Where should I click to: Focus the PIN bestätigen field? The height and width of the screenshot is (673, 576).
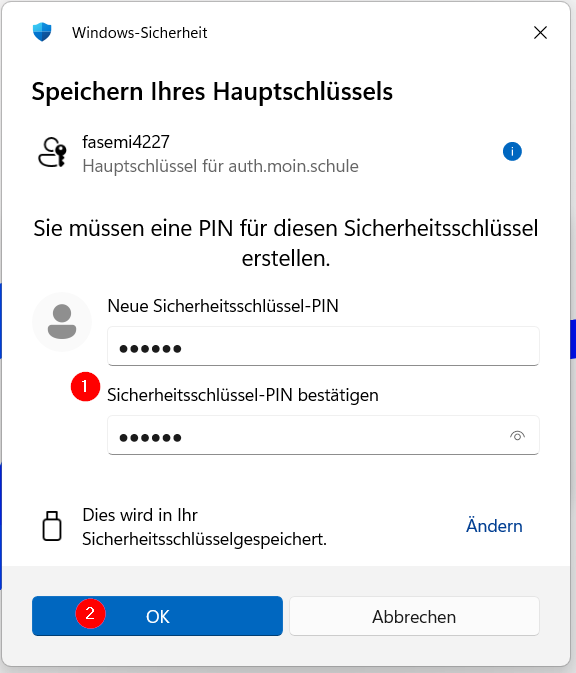323,435
